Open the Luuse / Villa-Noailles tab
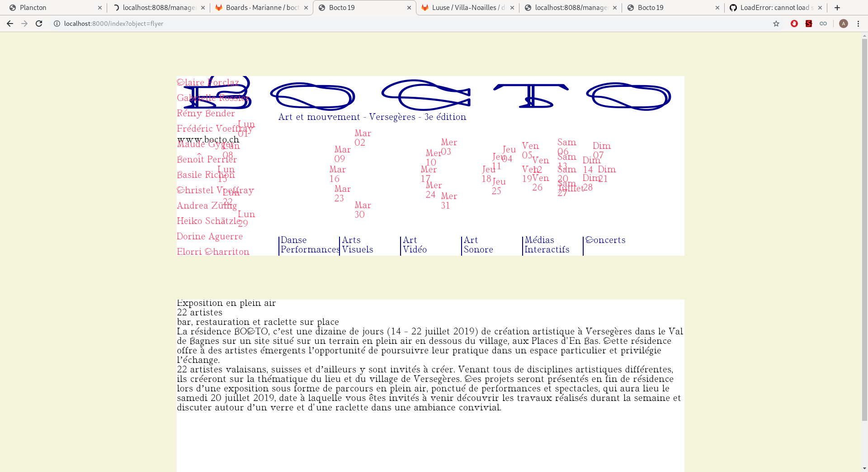Viewport: 868px width, 472px height. tap(466, 8)
